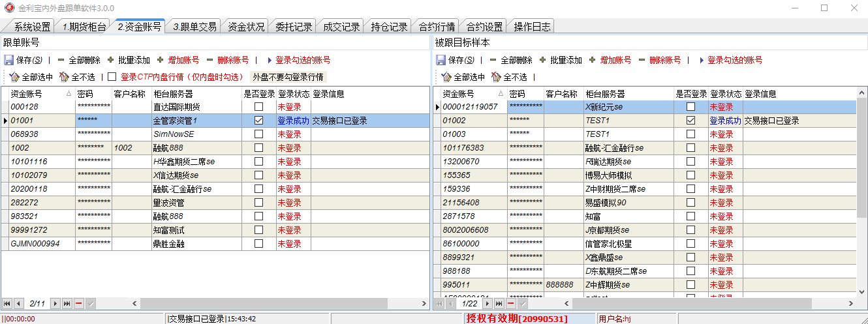Click the 2.资金账号 tab
The width and height of the screenshot is (868, 324).
(139, 27)
